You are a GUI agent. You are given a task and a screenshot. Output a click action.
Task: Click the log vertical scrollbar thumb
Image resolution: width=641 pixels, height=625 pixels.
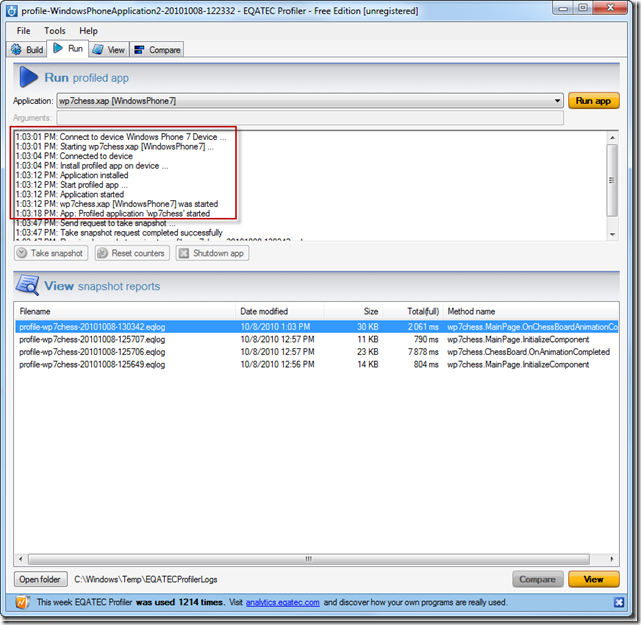(x=612, y=180)
